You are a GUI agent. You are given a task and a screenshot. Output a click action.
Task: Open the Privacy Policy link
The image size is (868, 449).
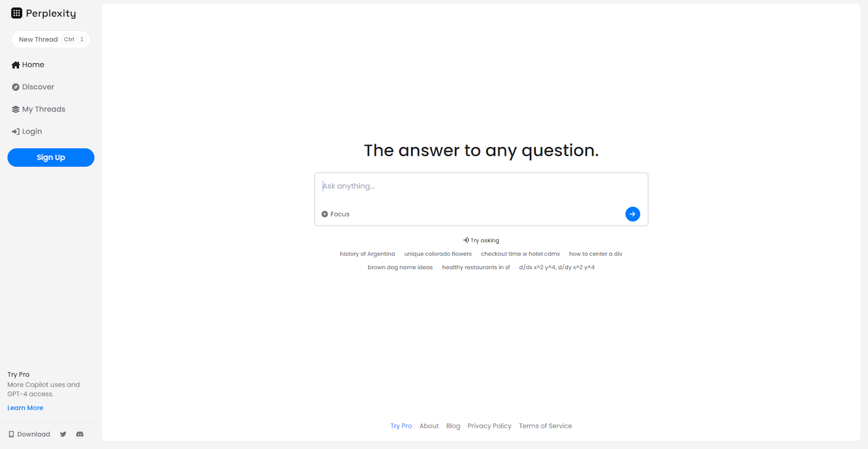[489, 426]
